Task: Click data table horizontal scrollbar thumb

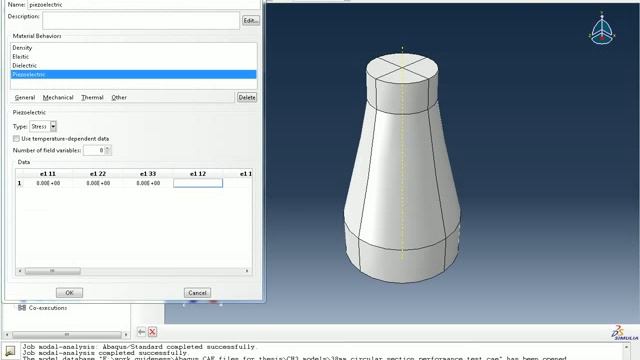Action: (53, 271)
